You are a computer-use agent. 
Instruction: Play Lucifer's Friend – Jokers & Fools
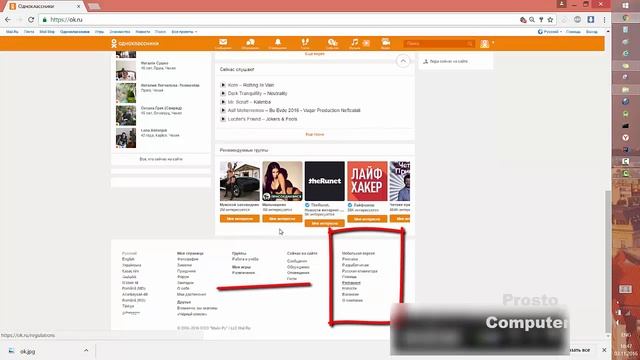pyautogui.click(x=223, y=119)
